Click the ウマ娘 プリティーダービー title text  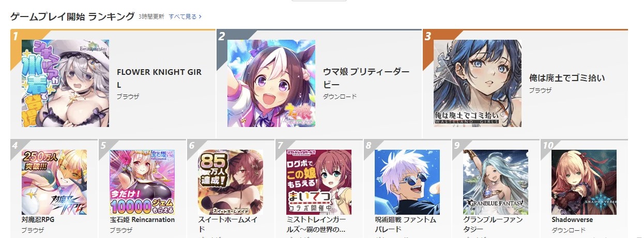(366, 77)
